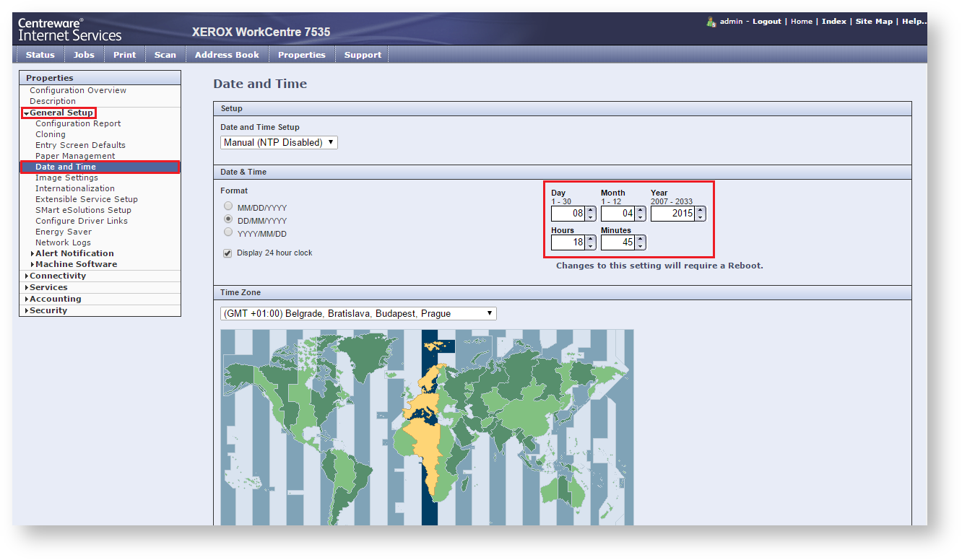
Task: Toggle Display 24 hour clock checkbox
Action: 227,253
